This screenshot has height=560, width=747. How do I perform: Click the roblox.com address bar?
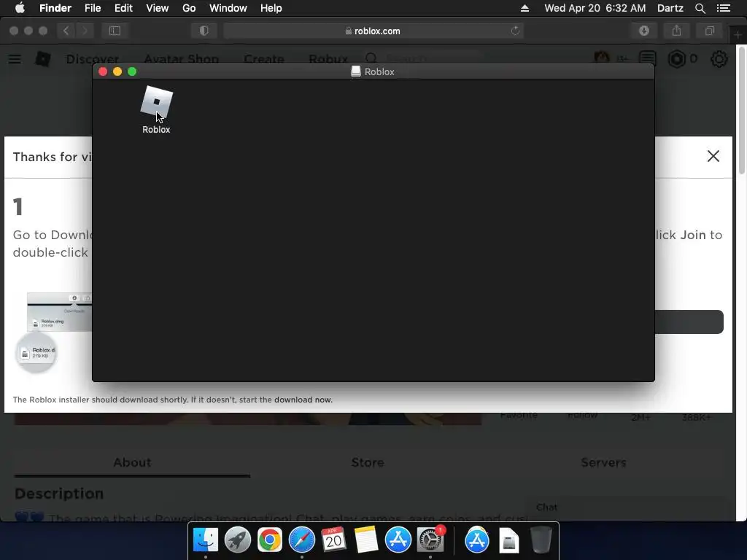pos(373,31)
